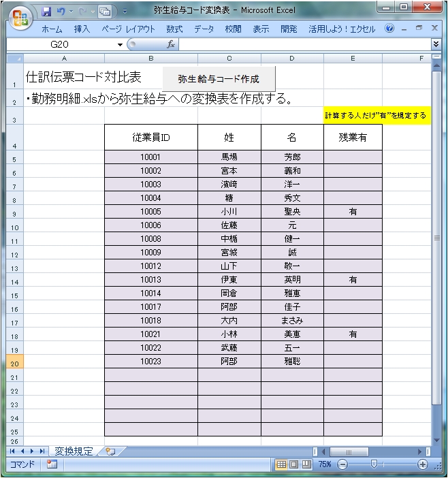Image resolution: width=448 pixels, height=478 pixels.
Task: Select the 従業員ID header cell
Action: click(x=151, y=138)
